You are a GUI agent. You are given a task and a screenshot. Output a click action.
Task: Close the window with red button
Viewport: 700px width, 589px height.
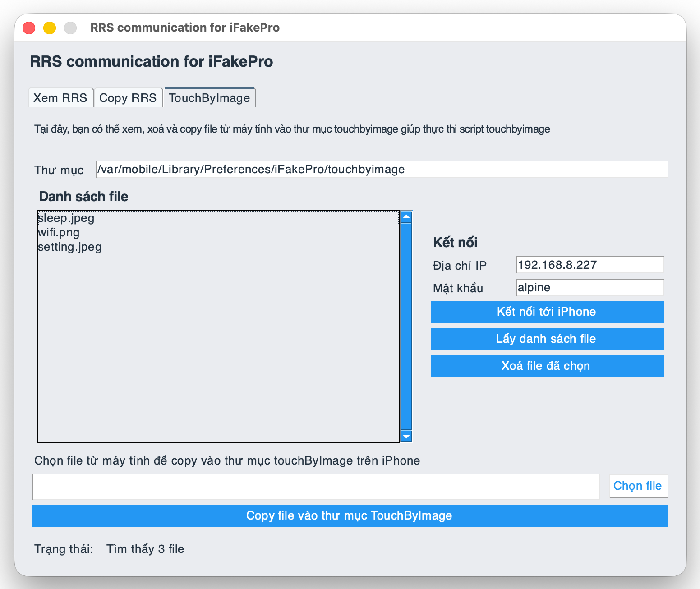click(29, 28)
